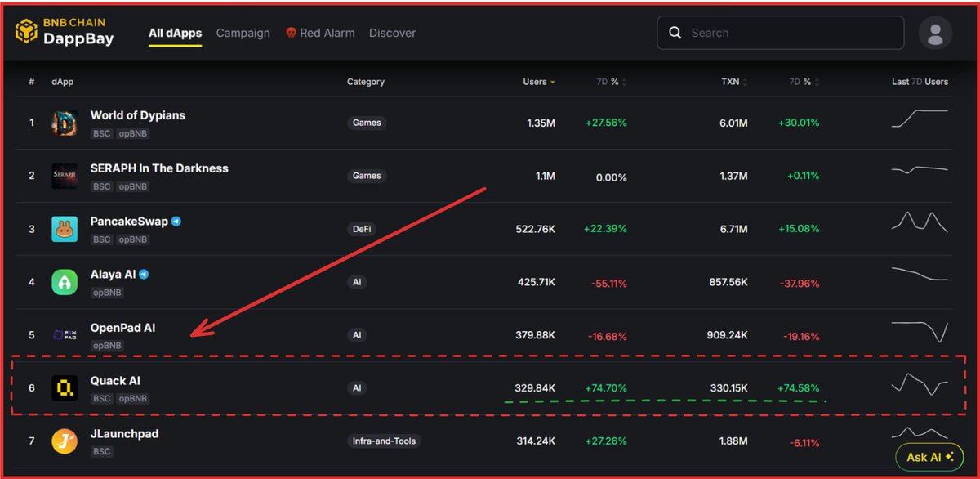Open SERAPH In The Darkness link
Image resolution: width=980 pixels, height=479 pixels.
[x=159, y=168]
